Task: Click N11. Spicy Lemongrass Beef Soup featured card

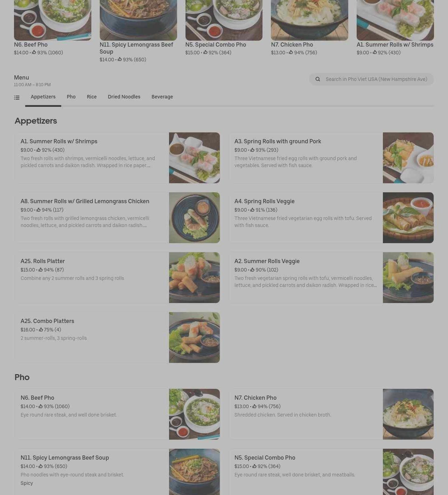Action: pos(138,32)
